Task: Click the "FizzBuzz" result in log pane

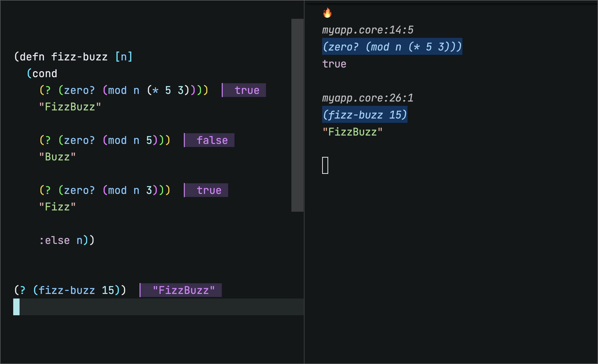Action: 352,132
